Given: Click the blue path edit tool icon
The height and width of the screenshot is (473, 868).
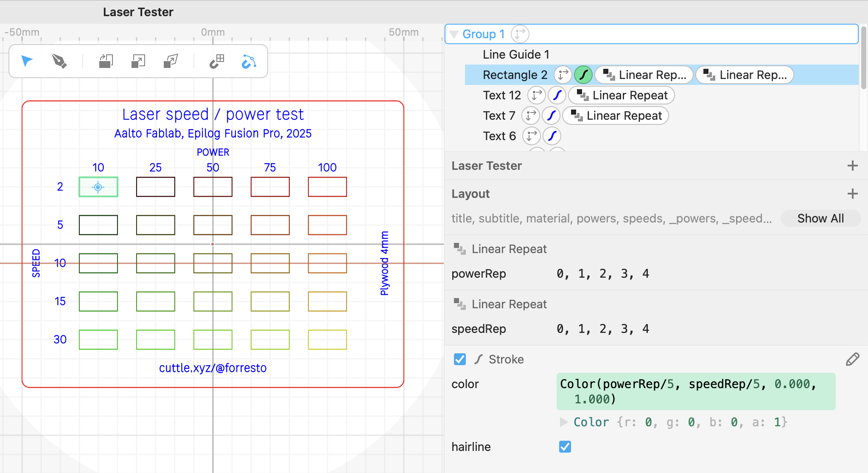Looking at the screenshot, I should click(249, 62).
